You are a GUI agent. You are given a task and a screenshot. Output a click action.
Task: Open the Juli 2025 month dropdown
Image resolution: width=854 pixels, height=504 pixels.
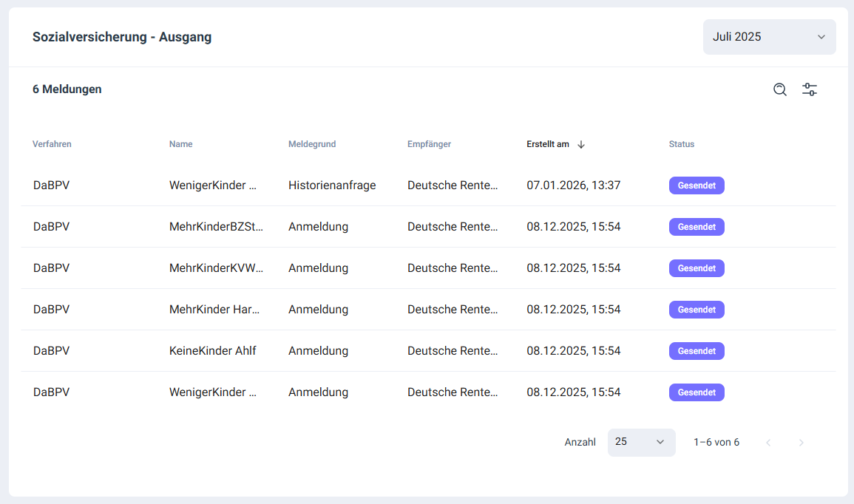pos(769,37)
